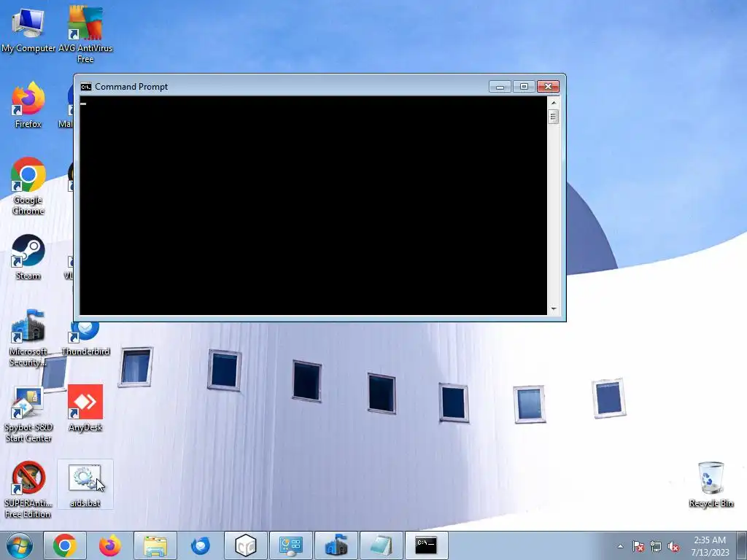
Task: Close the Command Prompt window
Action: [548, 87]
